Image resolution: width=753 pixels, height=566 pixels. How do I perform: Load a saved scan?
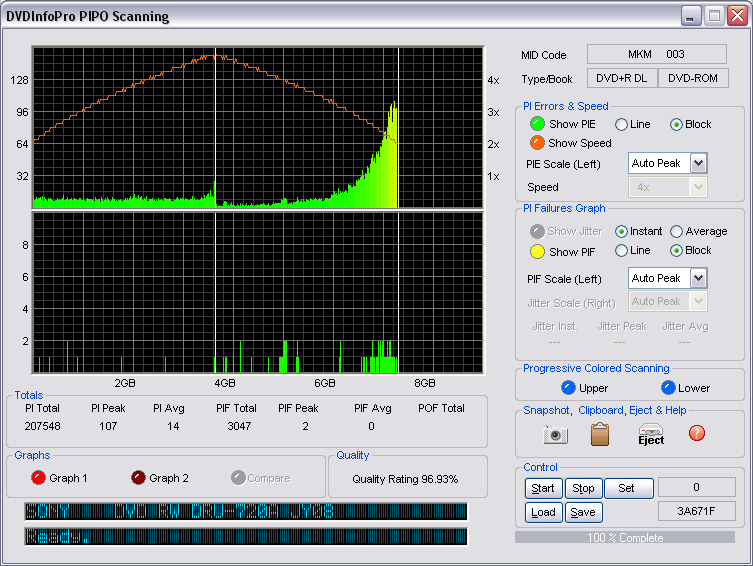543,512
